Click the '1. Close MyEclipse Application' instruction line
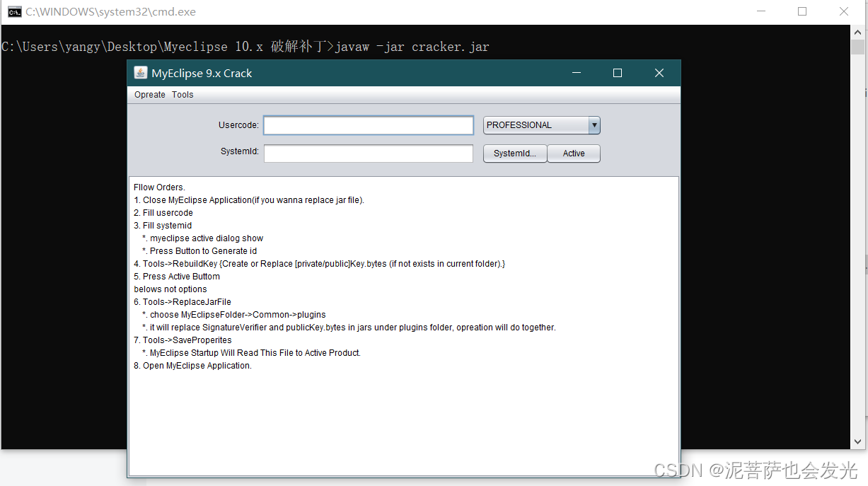This screenshot has height=486, width=868. tap(249, 200)
